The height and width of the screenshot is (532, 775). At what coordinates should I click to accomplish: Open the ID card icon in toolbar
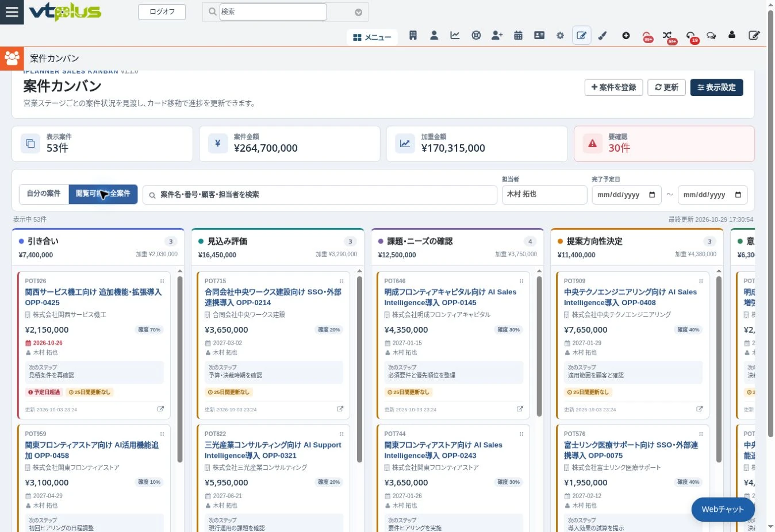[539, 36]
